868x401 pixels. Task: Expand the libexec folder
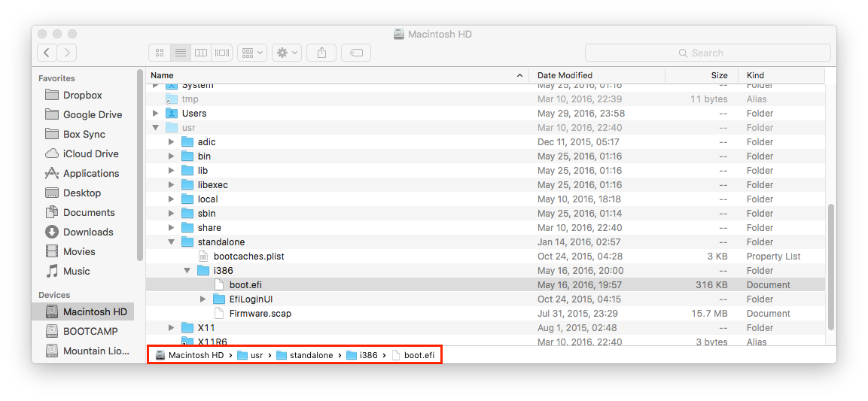click(172, 185)
